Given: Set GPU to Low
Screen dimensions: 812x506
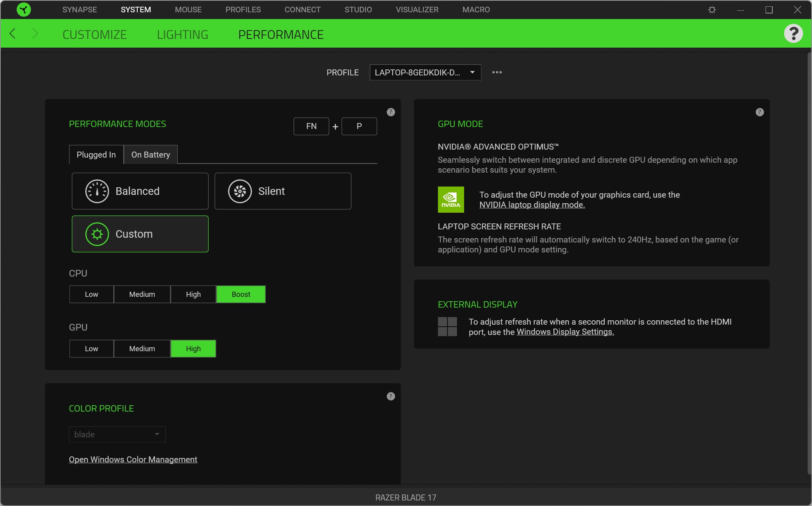Looking at the screenshot, I should pyautogui.click(x=92, y=349).
